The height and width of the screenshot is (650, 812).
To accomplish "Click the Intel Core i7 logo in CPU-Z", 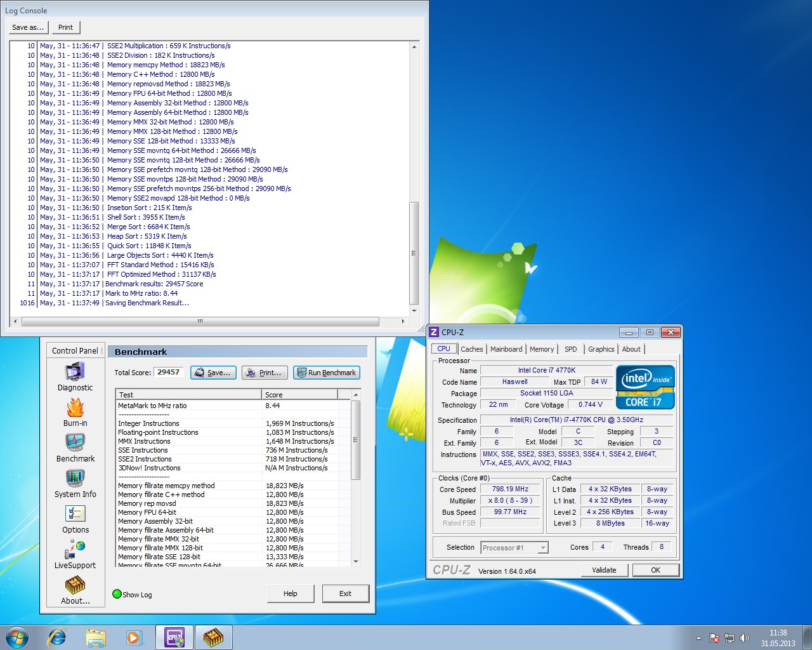I will tap(645, 387).
